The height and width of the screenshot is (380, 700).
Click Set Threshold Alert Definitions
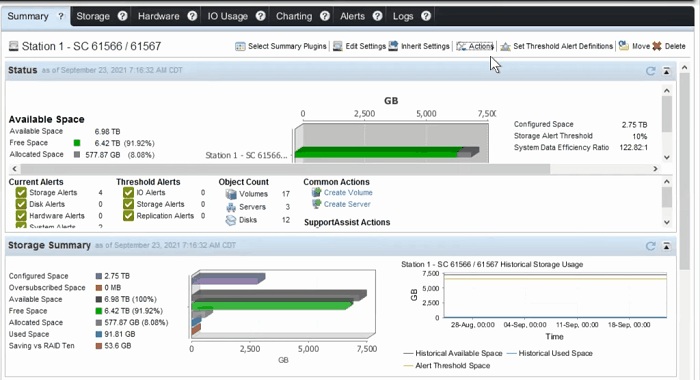(x=563, y=46)
